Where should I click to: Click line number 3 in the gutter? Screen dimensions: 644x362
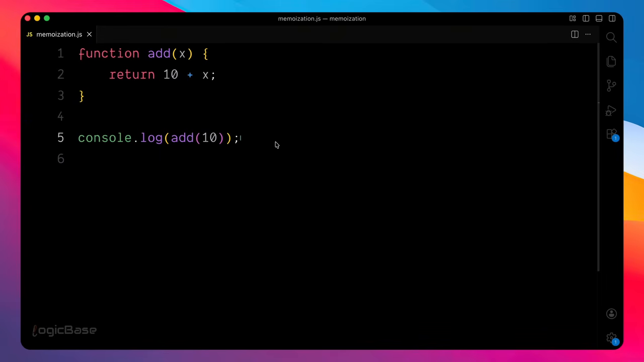pyautogui.click(x=60, y=96)
